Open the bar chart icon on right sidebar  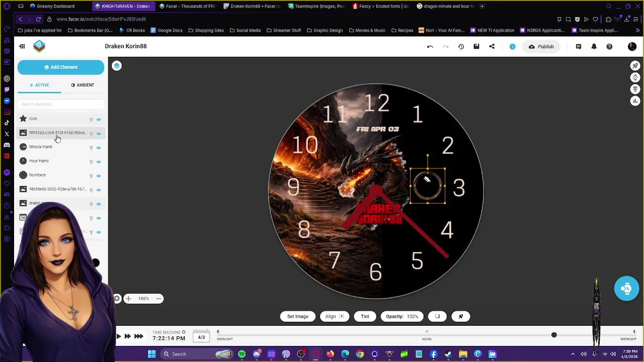(635, 101)
